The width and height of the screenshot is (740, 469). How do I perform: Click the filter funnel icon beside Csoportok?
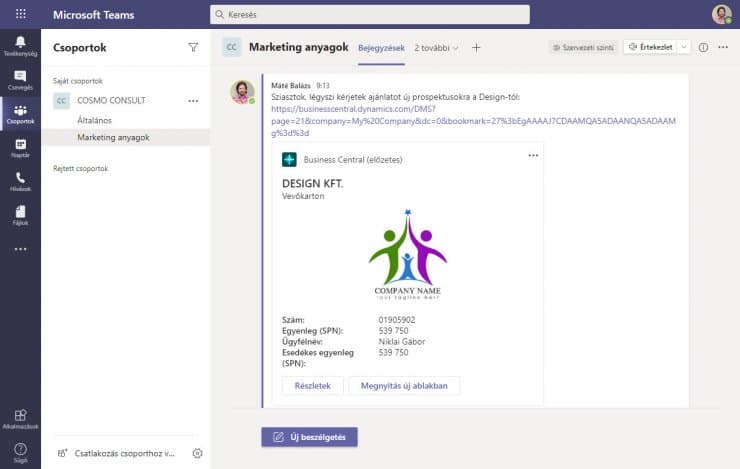tap(193, 47)
